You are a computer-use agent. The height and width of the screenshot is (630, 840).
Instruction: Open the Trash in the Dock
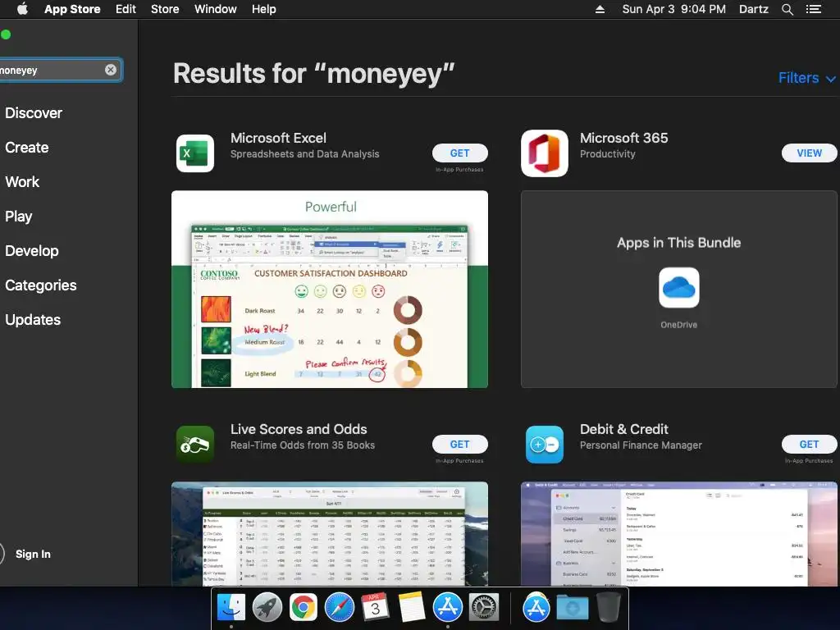(609, 608)
